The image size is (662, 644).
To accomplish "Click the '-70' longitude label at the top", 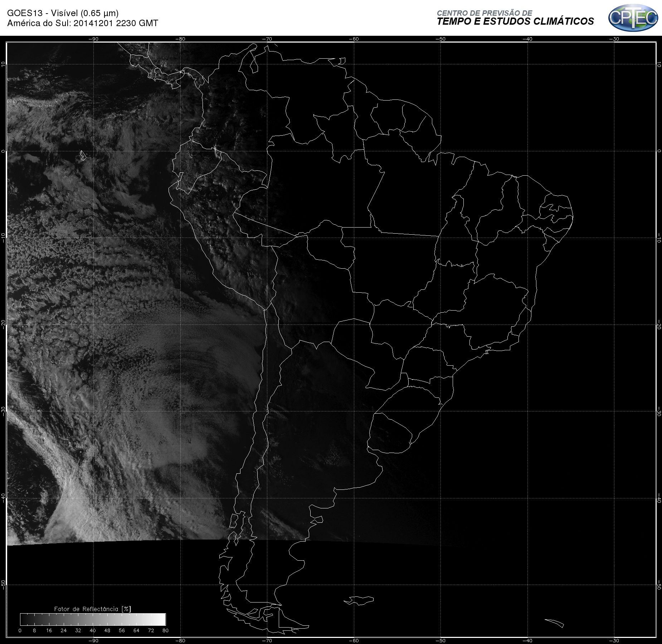I will [x=267, y=39].
